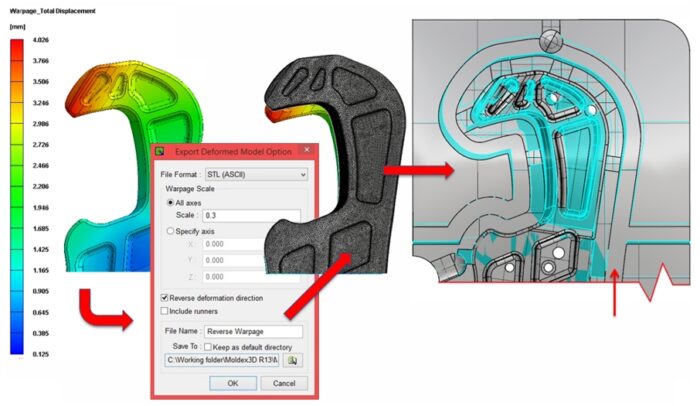This screenshot has height=406, width=700.
Task: Click the File Name field with Reverse Warpage
Action: click(253, 331)
